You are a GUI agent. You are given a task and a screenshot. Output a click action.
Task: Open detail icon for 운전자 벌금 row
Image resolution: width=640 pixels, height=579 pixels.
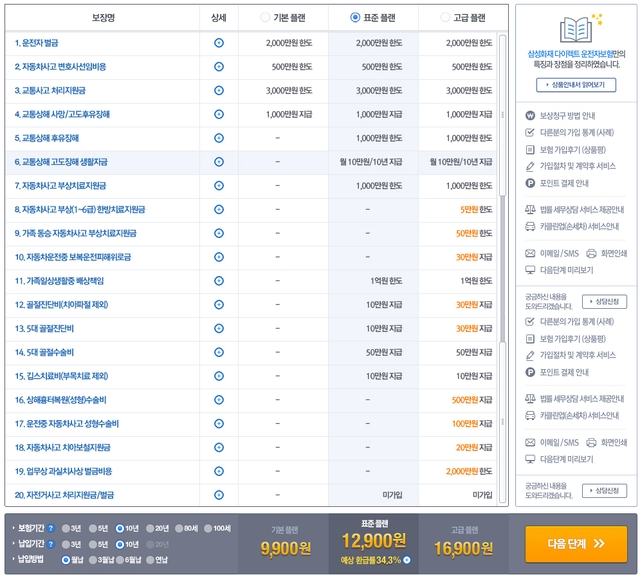click(219, 42)
